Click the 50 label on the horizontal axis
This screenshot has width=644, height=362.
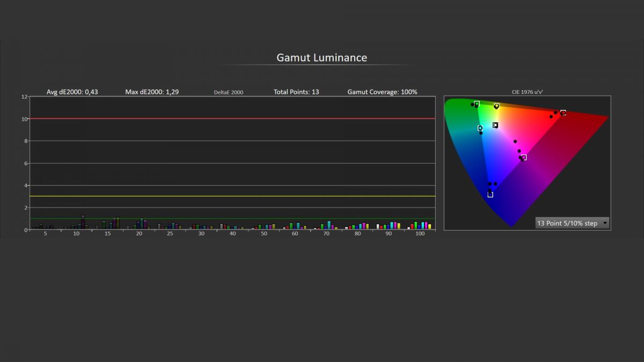(x=264, y=234)
